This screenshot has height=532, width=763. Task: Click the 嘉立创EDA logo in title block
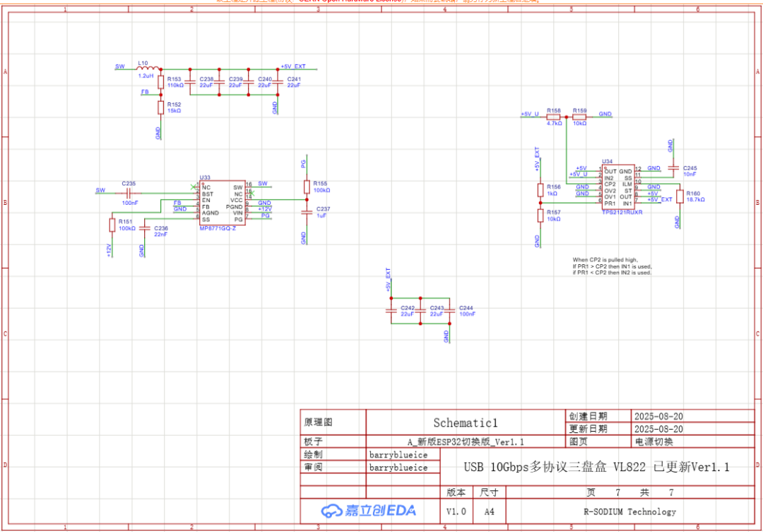368,511
